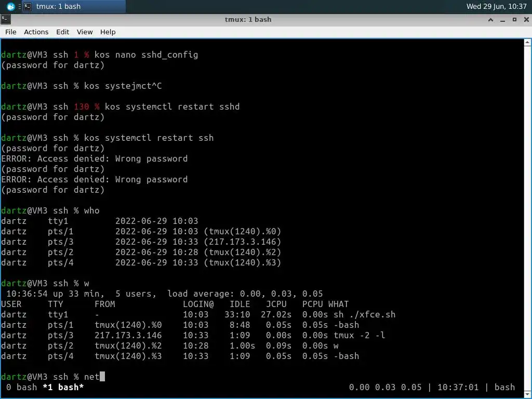This screenshot has height=399, width=532.
Task: Click 'tmux -2 -l' process entry
Action: tap(360, 335)
